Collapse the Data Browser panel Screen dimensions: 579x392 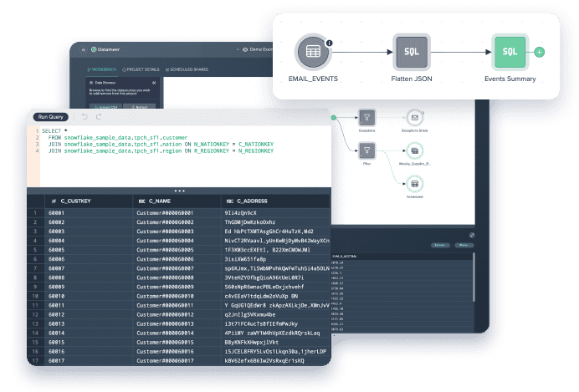tap(154, 83)
